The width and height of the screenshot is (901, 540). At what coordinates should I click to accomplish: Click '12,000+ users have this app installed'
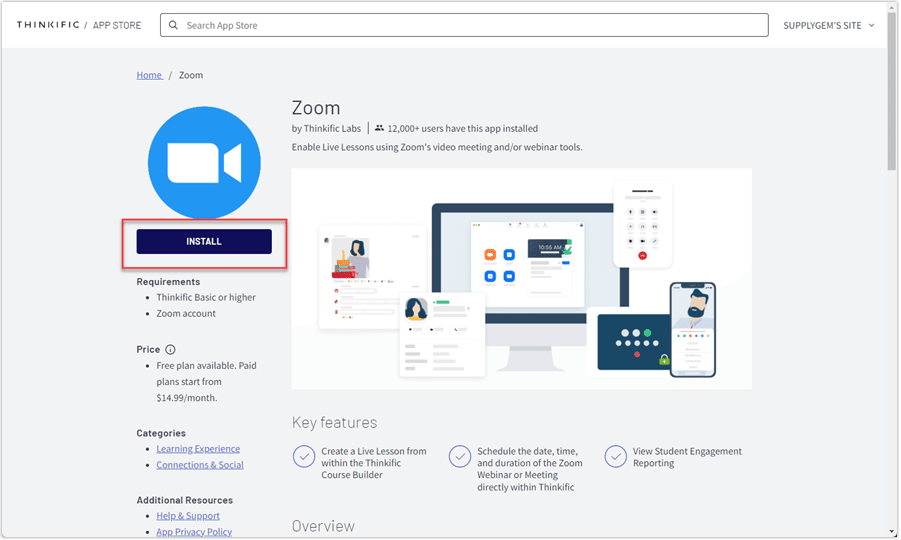tap(463, 128)
